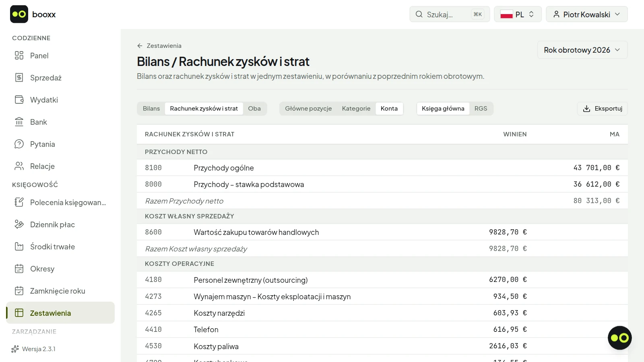This screenshot has height=362, width=644.
Task: Click the Eksportuj button
Action: coord(603,109)
